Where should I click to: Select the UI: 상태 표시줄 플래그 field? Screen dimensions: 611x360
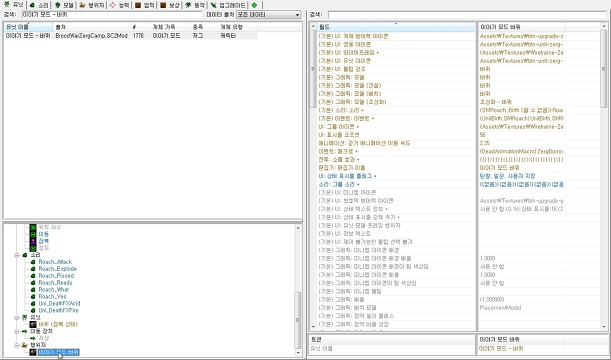(x=397, y=176)
